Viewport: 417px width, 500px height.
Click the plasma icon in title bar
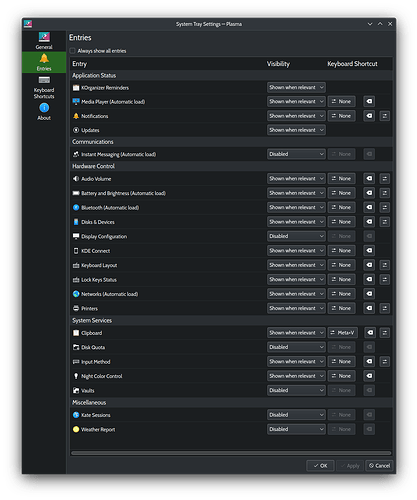point(28,24)
